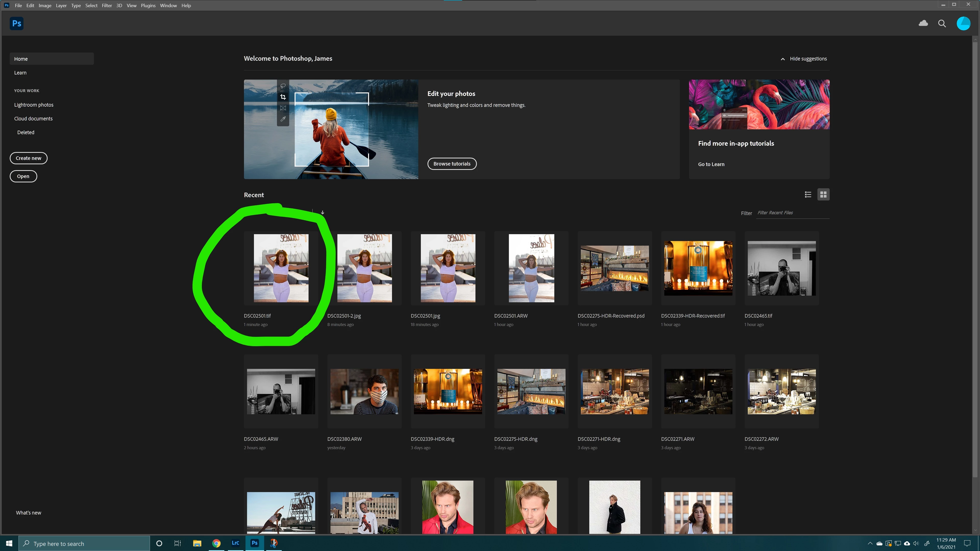Launch Lightroom Classic from the taskbar
The width and height of the screenshot is (980, 551).
(236, 543)
